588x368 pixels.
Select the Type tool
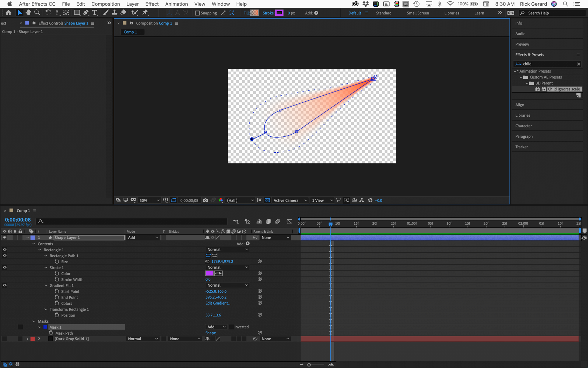pyautogui.click(x=94, y=13)
